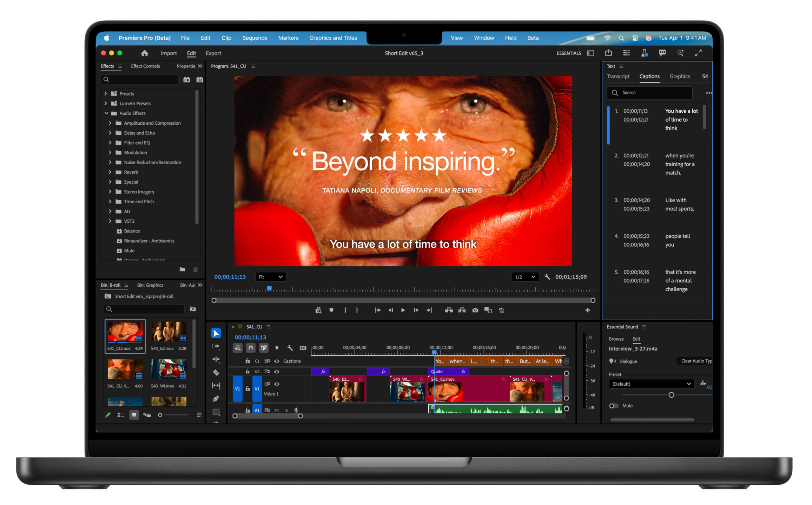
Task: Toggle the timeline Snap magnet icon
Action: pyautogui.click(x=250, y=348)
